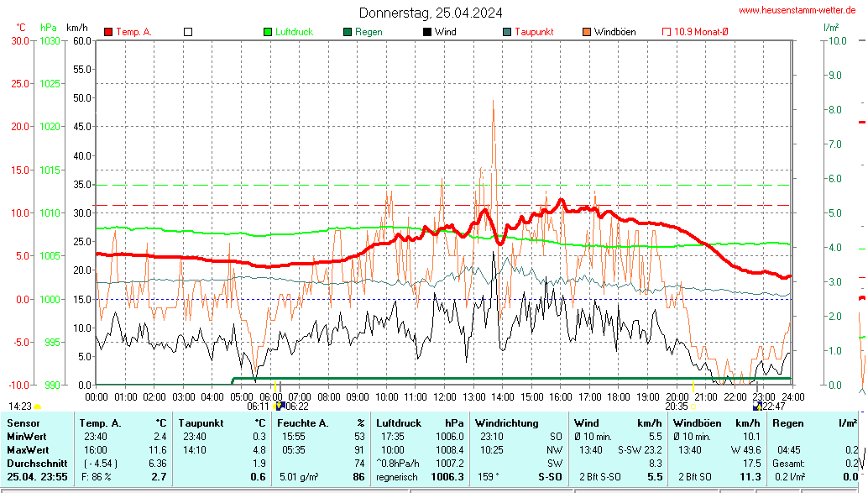The height and width of the screenshot is (493, 868).
Task: Click the black Wind legend square
Action: point(427,32)
